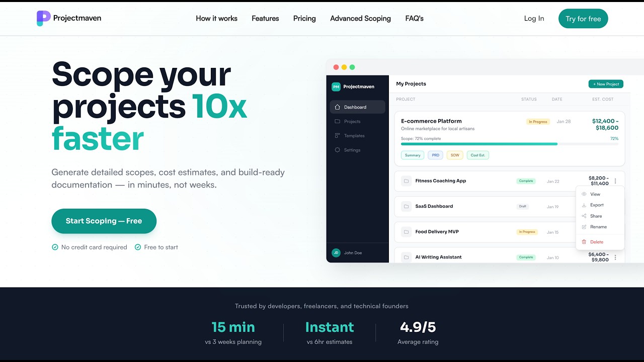Click the AI Writing Assistant folder icon
Image resolution: width=644 pixels, height=362 pixels.
[406, 257]
